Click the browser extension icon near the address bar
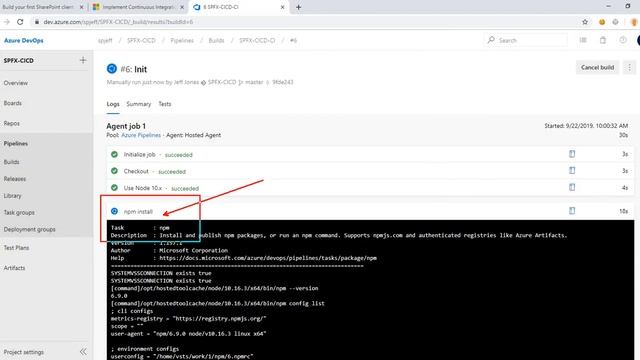Viewport: 640px width, 360px height. click(x=602, y=22)
